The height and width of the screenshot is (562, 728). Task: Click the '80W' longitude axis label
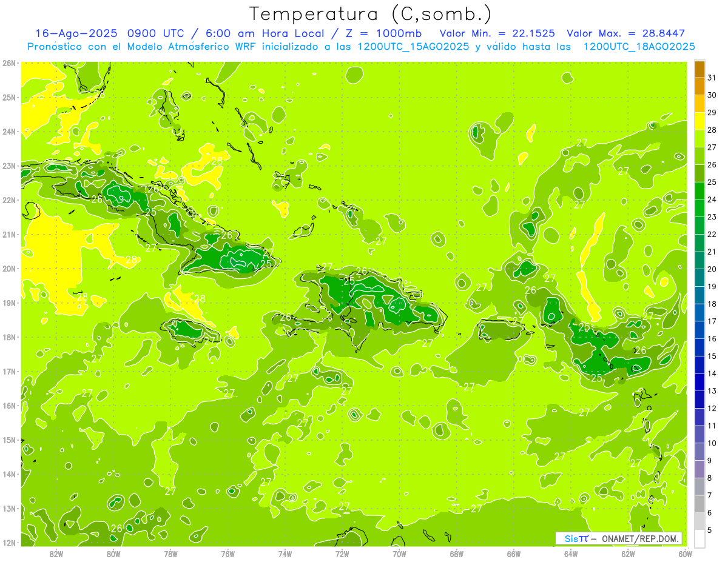click(x=113, y=554)
